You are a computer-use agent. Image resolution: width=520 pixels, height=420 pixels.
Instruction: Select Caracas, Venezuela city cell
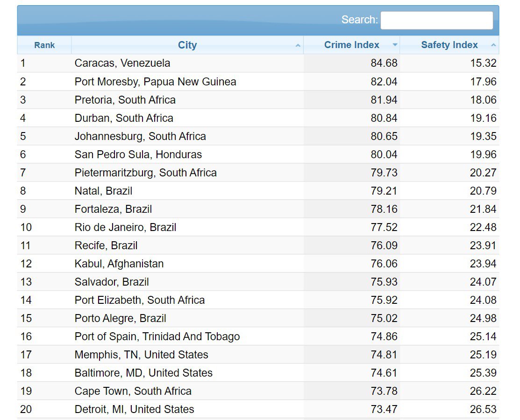[x=187, y=63]
